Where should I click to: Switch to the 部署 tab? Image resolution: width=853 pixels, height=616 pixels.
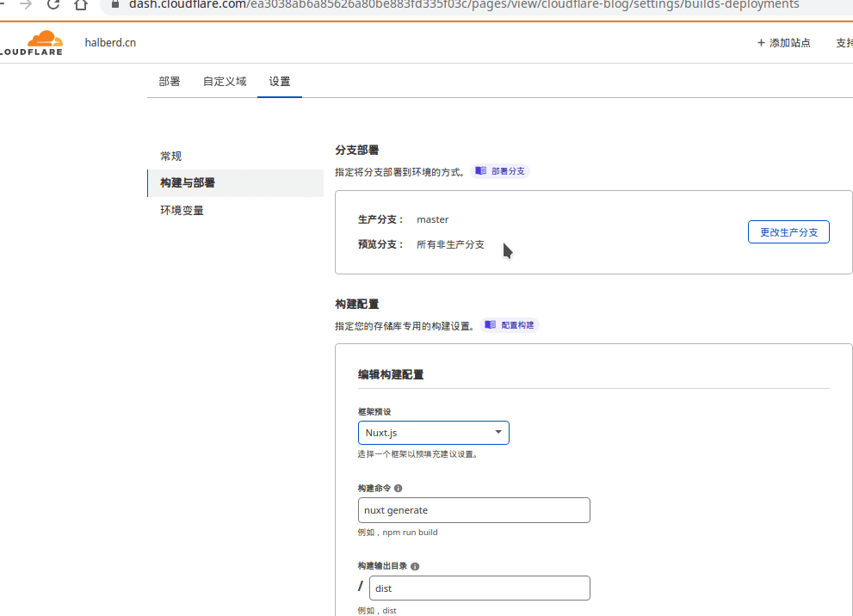[x=169, y=80]
